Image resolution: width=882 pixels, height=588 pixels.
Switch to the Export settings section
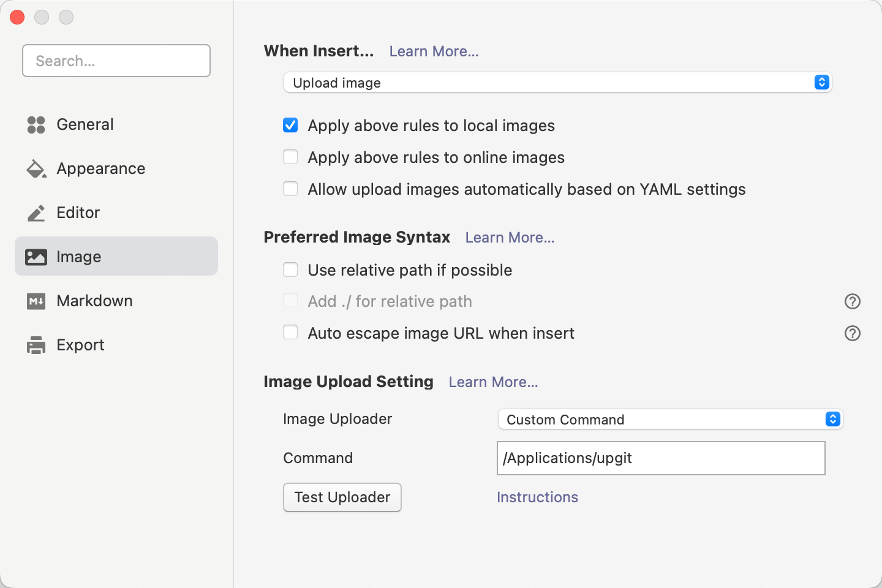tap(80, 345)
